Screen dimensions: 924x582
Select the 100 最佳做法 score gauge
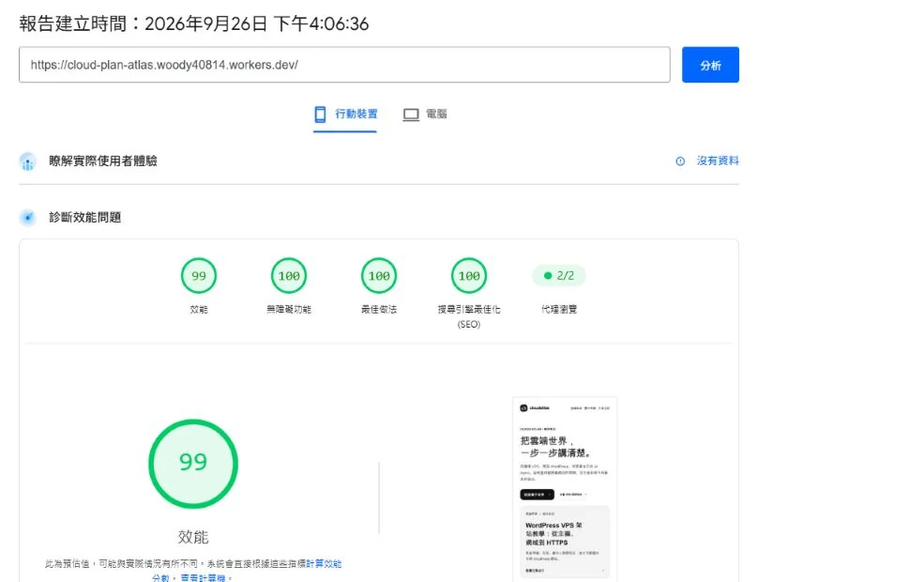[x=379, y=275]
